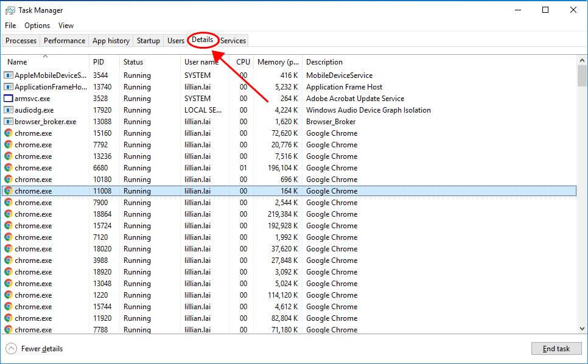
Task: Select the 'Adobe Acrobat Update Service' description
Action: [x=355, y=99]
